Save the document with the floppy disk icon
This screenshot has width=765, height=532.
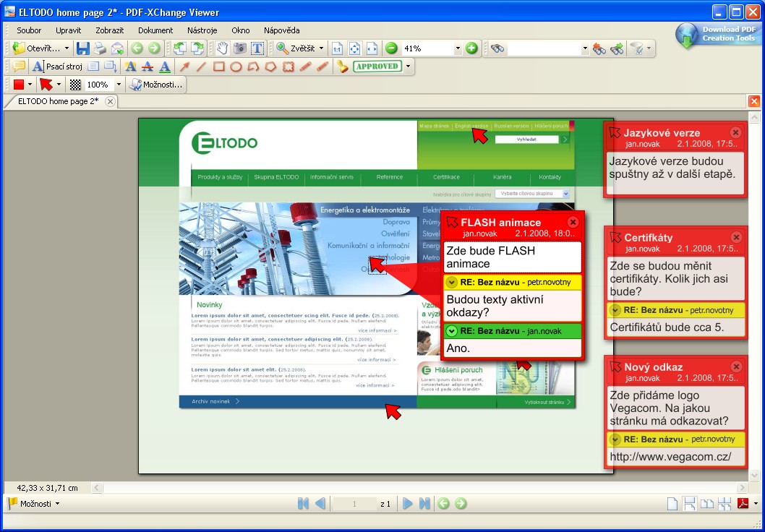click(82, 48)
